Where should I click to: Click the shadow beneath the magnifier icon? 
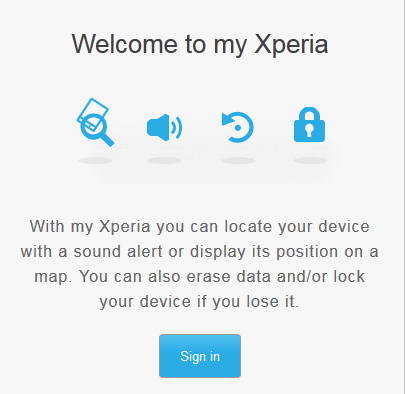(95, 161)
